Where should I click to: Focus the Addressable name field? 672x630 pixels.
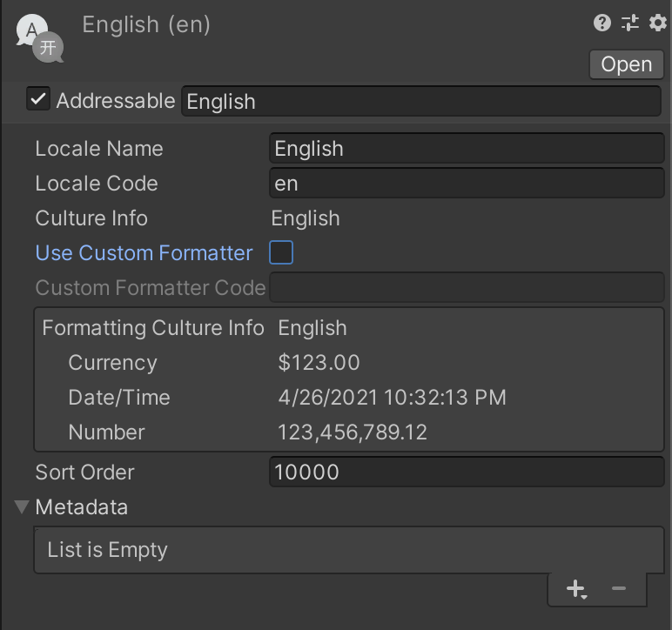point(421,102)
